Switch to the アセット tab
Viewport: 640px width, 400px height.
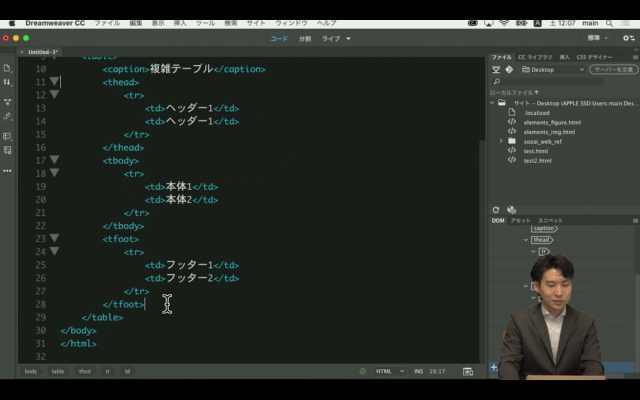coord(520,220)
